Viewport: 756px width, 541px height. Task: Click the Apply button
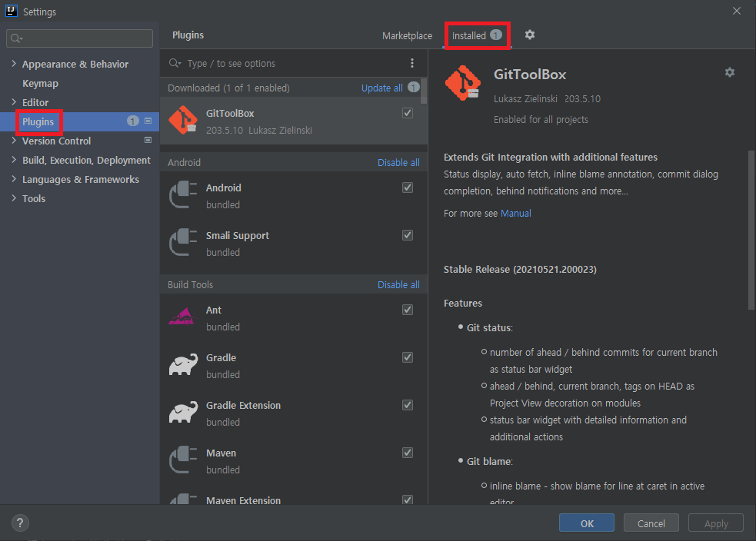[x=715, y=523]
